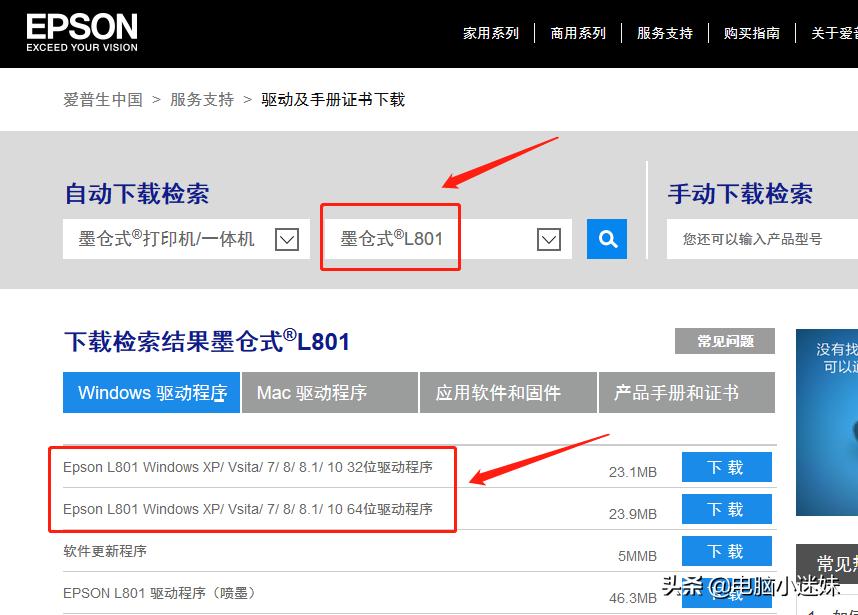Click the product model input field
858x615 pixels.
762,239
